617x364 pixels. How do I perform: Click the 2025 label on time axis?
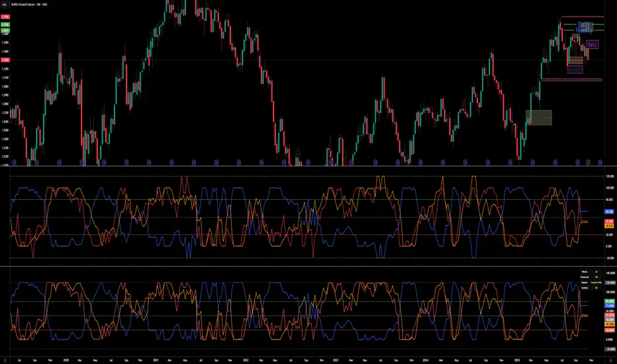pyautogui.click(x=516, y=360)
